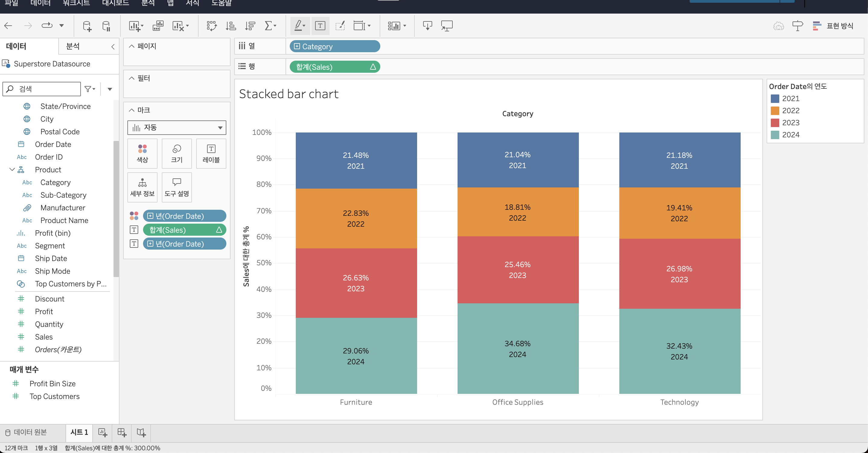The width and height of the screenshot is (868, 453).
Task: Click the Category pill on columns shelf
Action: pos(334,46)
